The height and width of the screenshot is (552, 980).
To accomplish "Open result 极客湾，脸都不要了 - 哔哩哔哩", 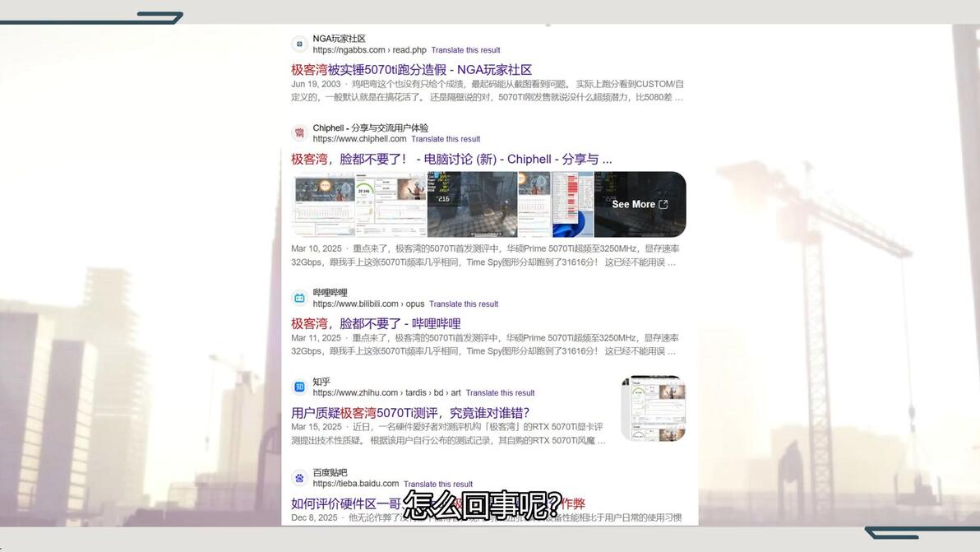I will [x=376, y=324].
